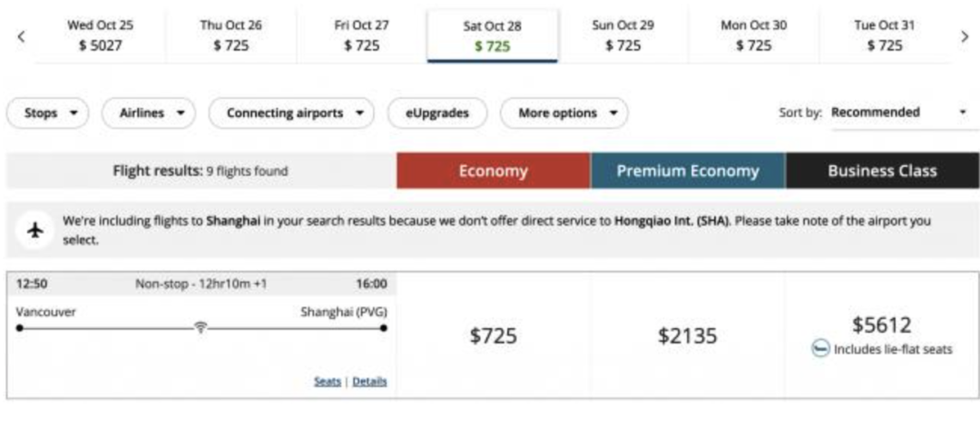Viewport: 980px width, 427px height.
Task: Go to next dates with right arrow
Action: (x=965, y=36)
